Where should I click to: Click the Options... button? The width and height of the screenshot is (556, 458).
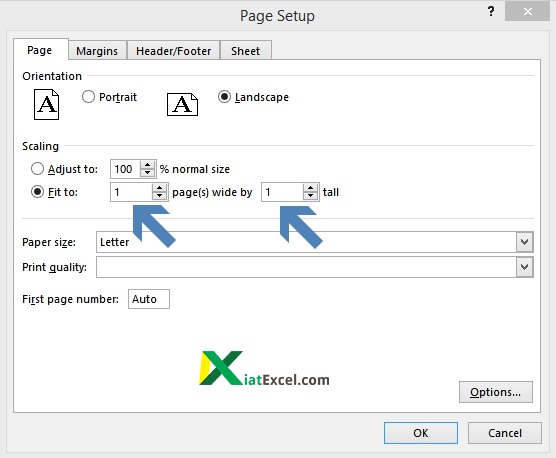coord(496,392)
